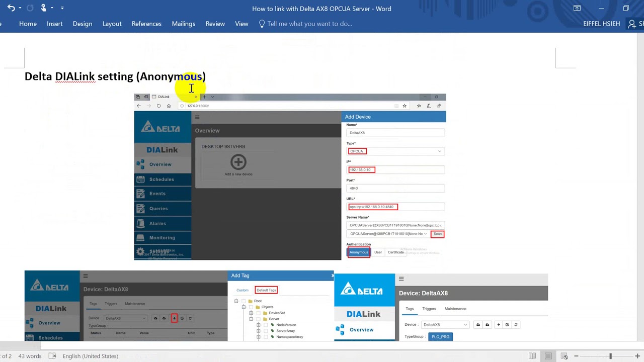Click the Tell me lightbulb icon

[x=262, y=24]
